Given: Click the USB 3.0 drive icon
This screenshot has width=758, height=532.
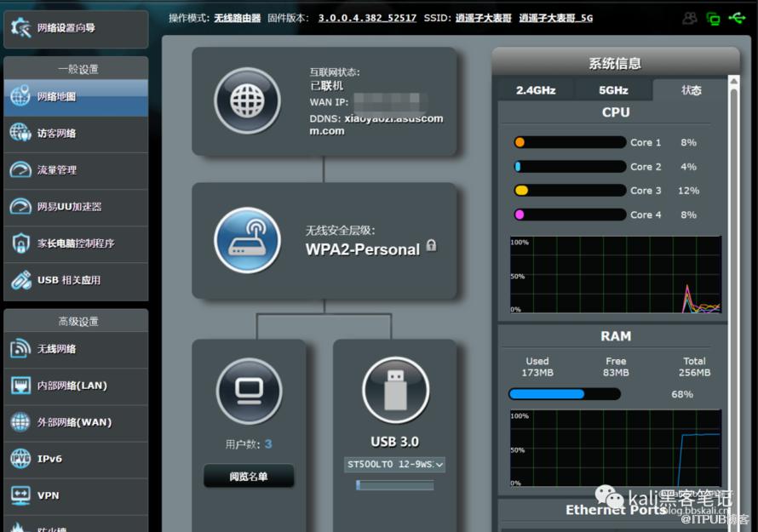Looking at the screenshot, I should (x=395, y=391).
